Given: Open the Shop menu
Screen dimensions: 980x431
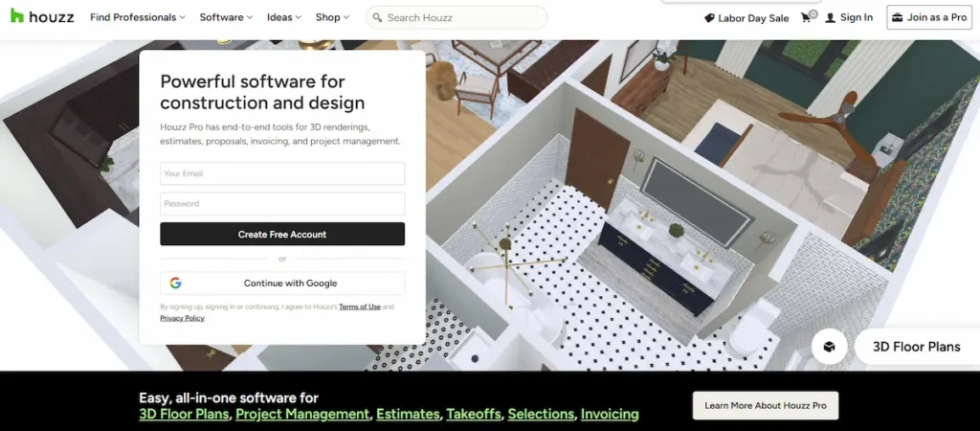Looking at the screenshot, I should point(332,17).
